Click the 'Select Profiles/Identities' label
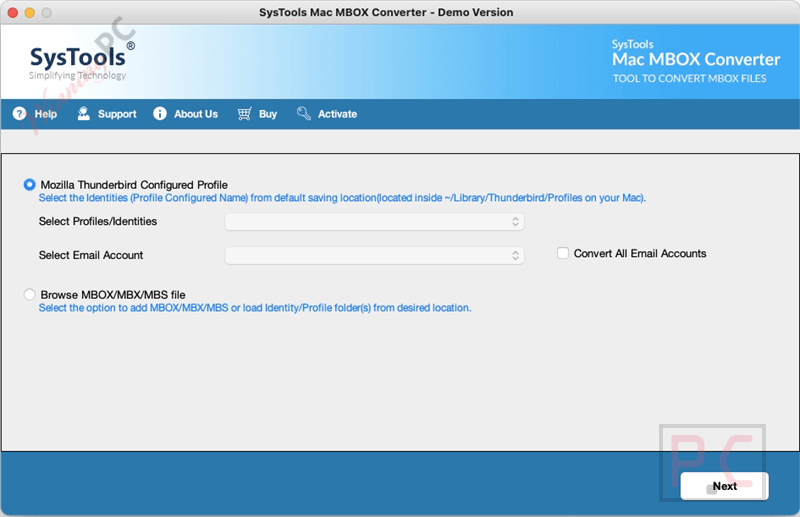Viewport: 800px width, 517px height. pyautogui.click(x=98, y=221)
